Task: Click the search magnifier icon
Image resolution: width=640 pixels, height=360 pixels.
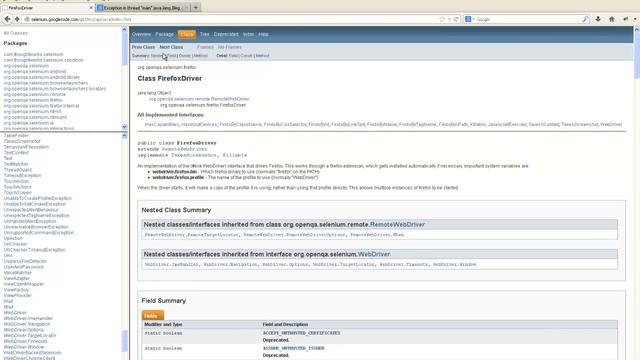Action: 585,19
